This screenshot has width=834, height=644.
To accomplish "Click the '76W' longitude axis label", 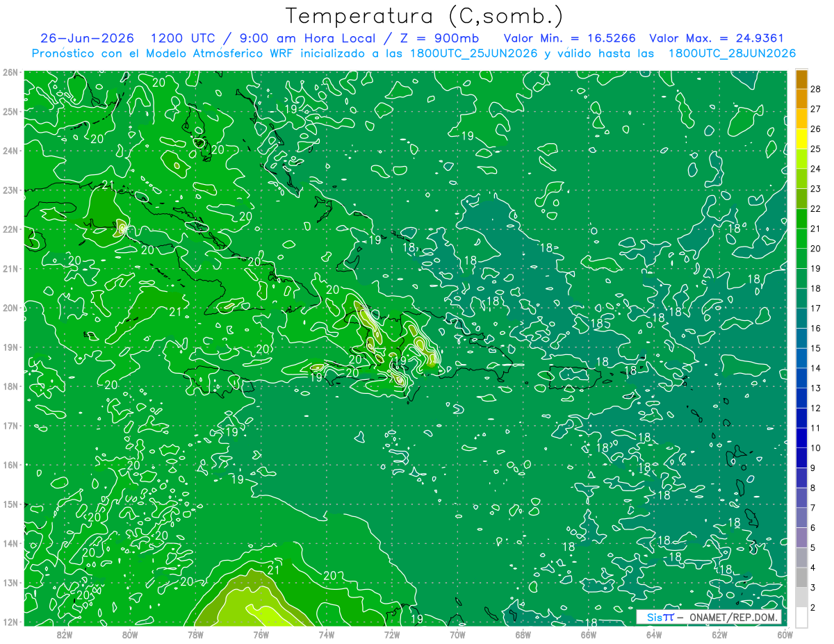I will point(261,634).
